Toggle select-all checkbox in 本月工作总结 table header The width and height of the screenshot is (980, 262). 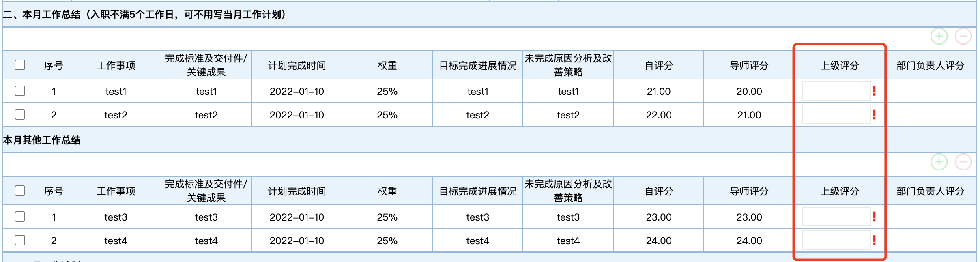[20, 65]
